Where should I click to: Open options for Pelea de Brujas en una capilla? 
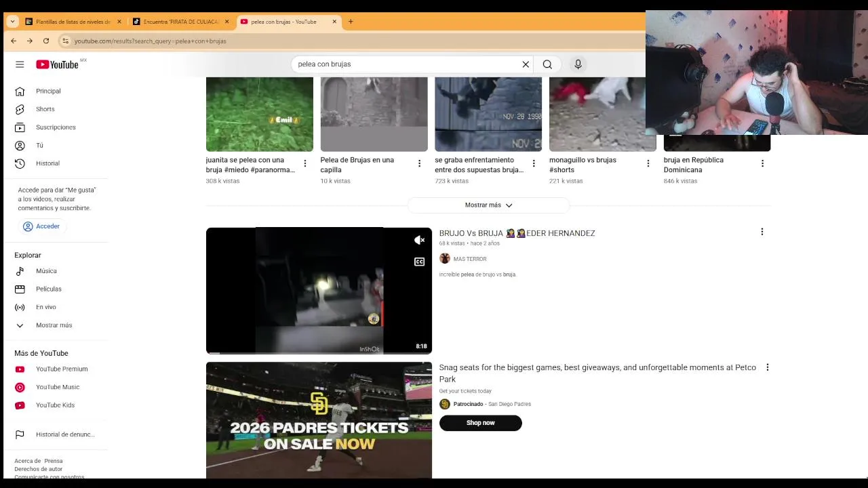pos(419,163)
